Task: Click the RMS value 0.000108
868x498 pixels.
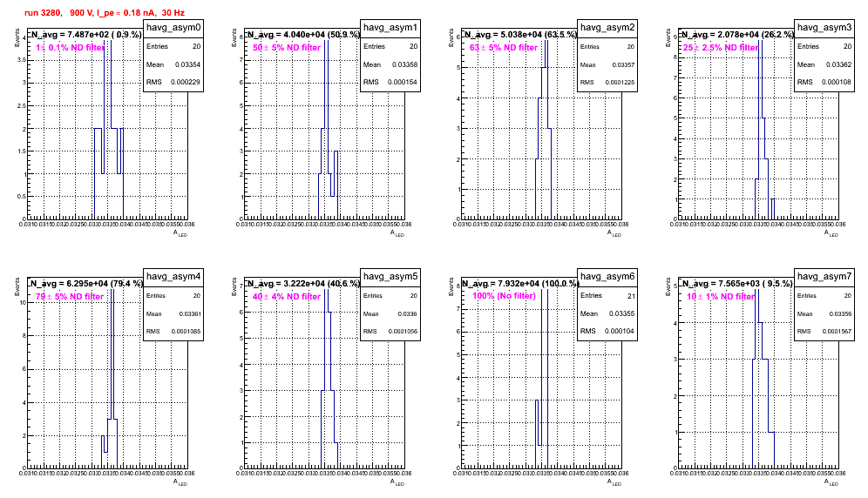Action: pyautogui.click(x=837, y=82)
